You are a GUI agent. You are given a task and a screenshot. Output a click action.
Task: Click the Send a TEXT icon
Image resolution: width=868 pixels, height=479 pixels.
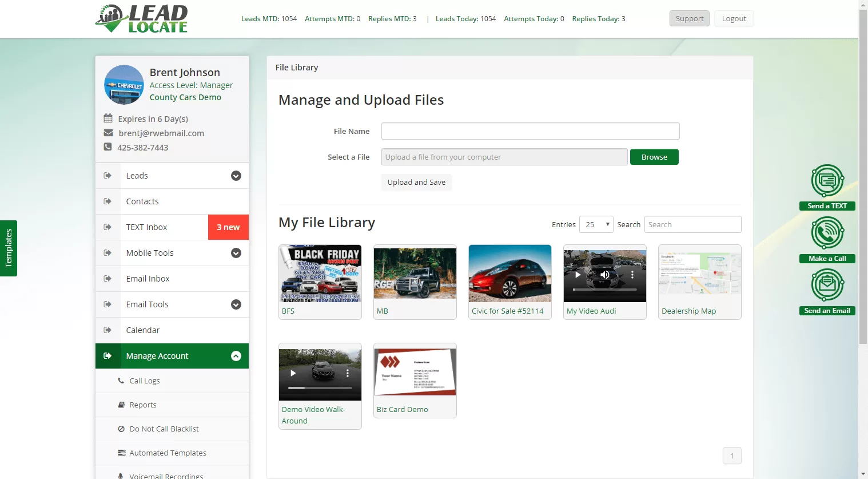pyautogui.click(x=827, y=181)
